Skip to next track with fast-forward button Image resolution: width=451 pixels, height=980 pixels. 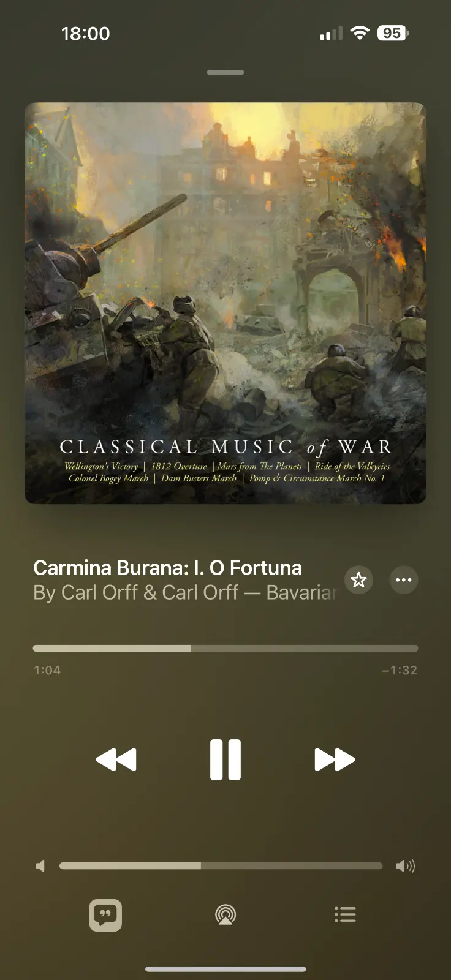click(x=335, y=759)
